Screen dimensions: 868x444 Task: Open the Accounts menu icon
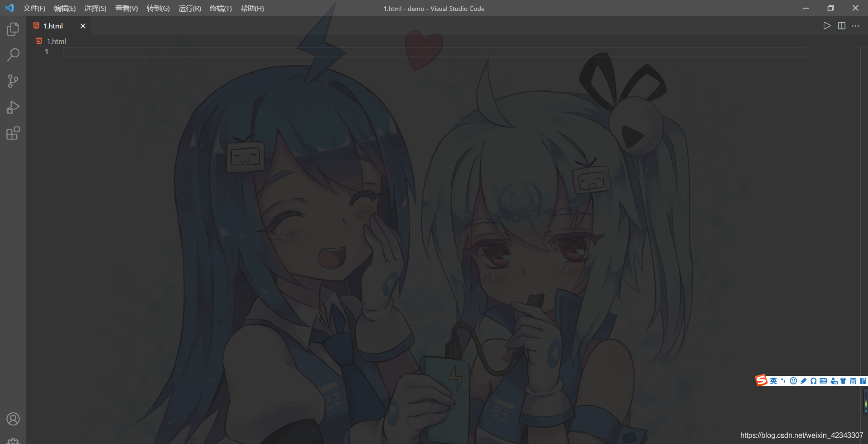pos(13,419)
